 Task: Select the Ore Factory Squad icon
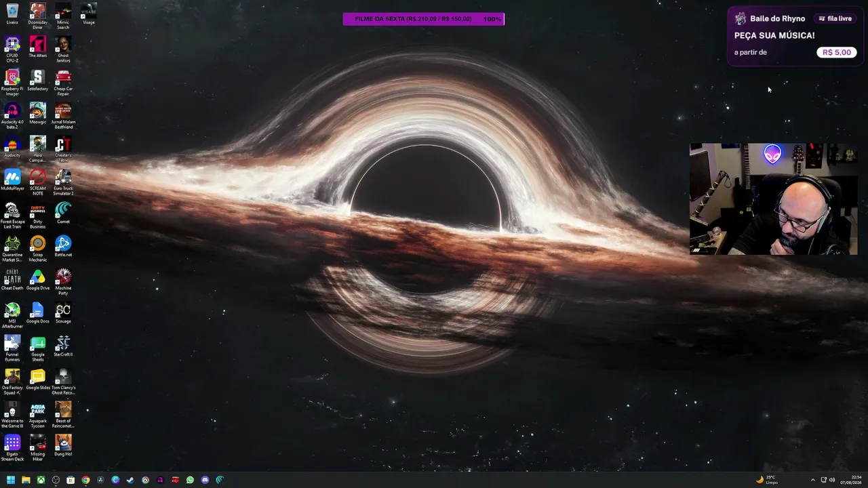point(12,382)
